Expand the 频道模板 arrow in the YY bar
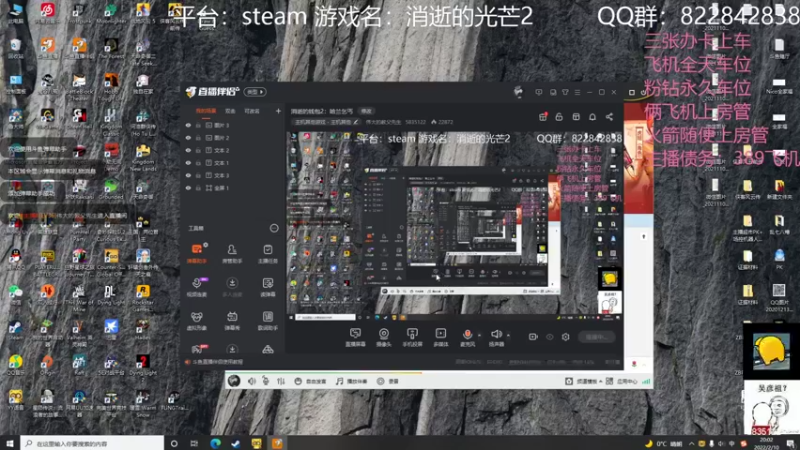The image size is (800, 450). coord(601,381)
